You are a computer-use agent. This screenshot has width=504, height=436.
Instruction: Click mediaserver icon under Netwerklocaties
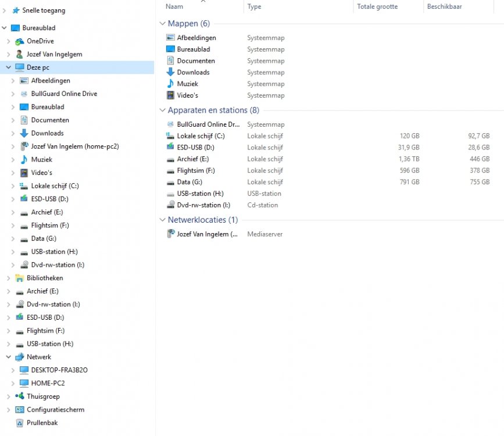point(170,234)
